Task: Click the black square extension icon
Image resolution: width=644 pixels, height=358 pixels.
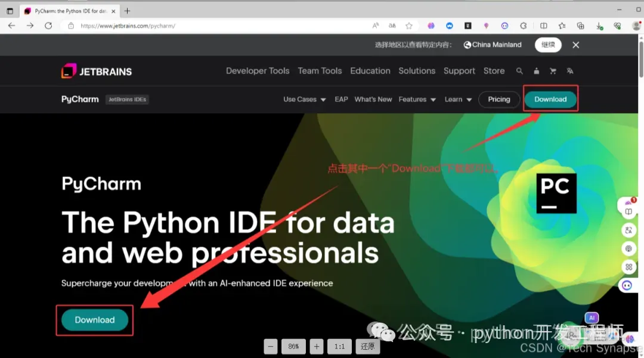Action: point(468,26)
